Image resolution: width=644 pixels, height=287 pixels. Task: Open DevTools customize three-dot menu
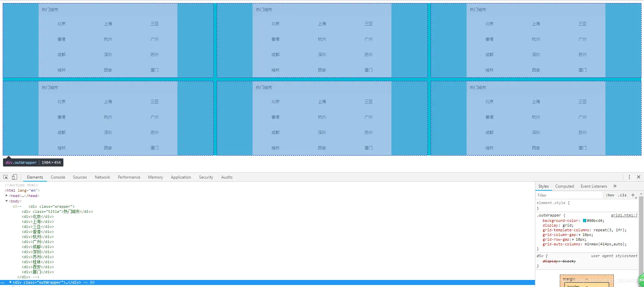click(629, 177)
